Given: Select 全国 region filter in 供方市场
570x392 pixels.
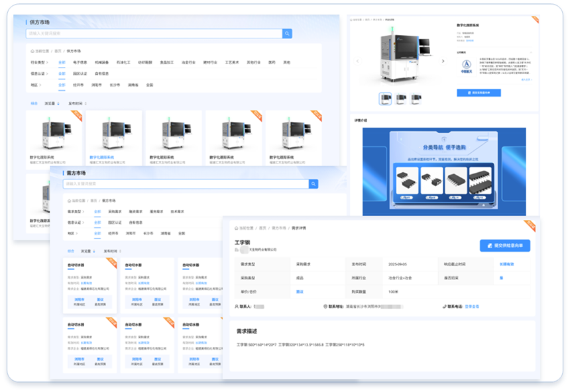Looking at the screenshot, I should pyautogui.click(x=149, y=85).
